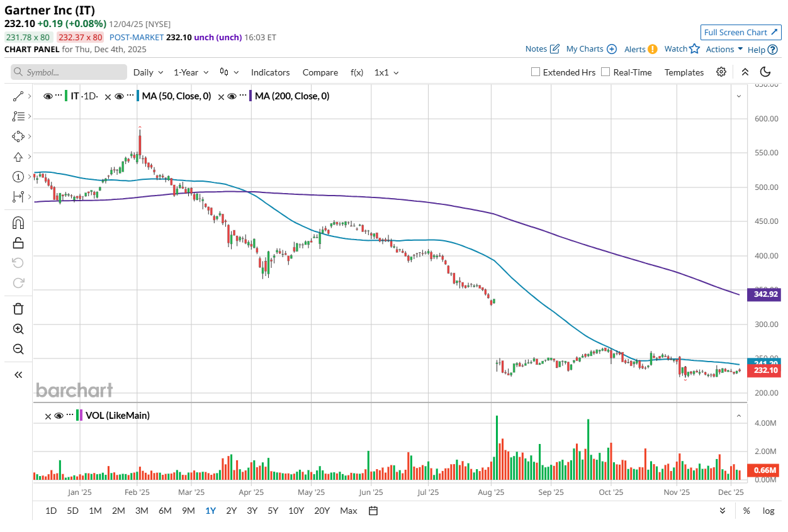
Task: Select the 6M time range
Action: 165,511
